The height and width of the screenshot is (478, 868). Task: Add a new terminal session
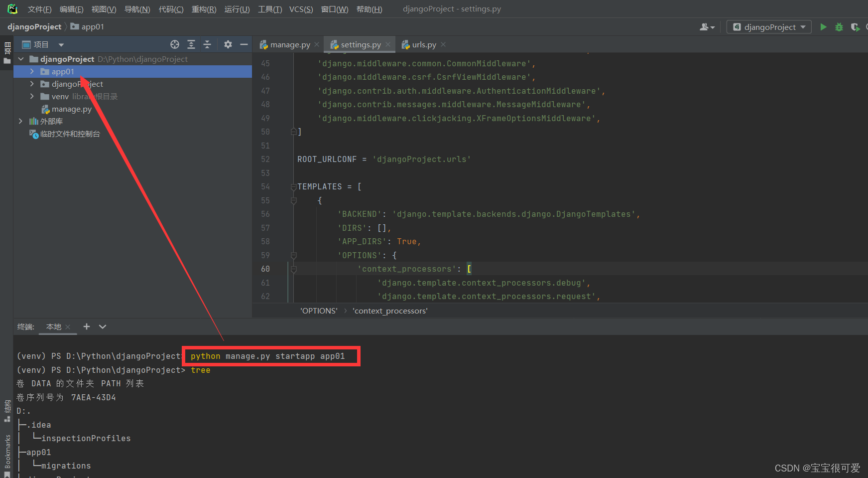87,326
